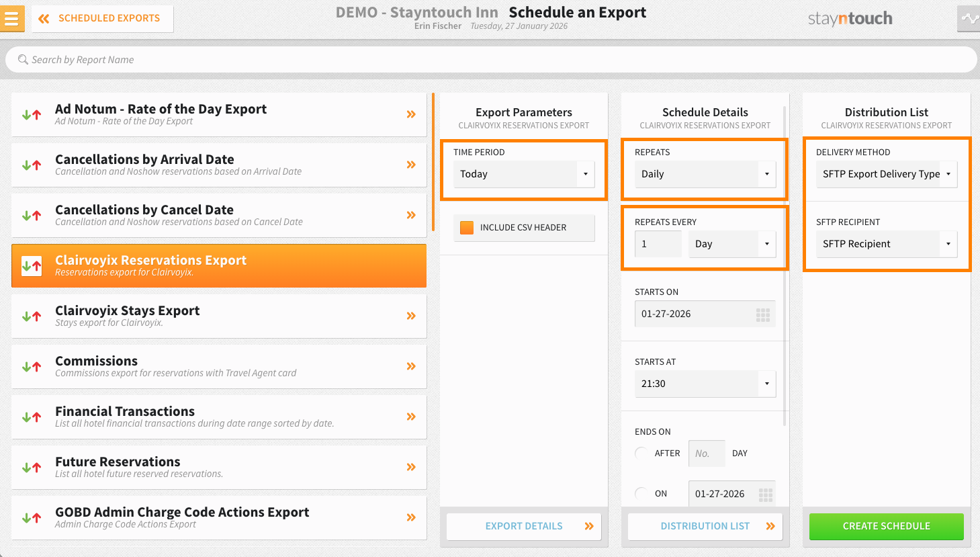Screen dimensions: 980x557
Task: Open the Time Period dropdown
Action: click(524, 174)
